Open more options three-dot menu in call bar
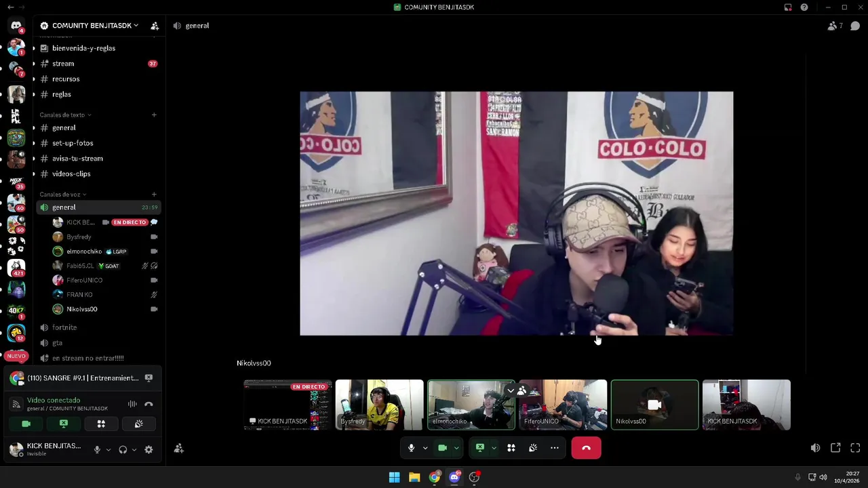868x488 pixels. (555, 448)
